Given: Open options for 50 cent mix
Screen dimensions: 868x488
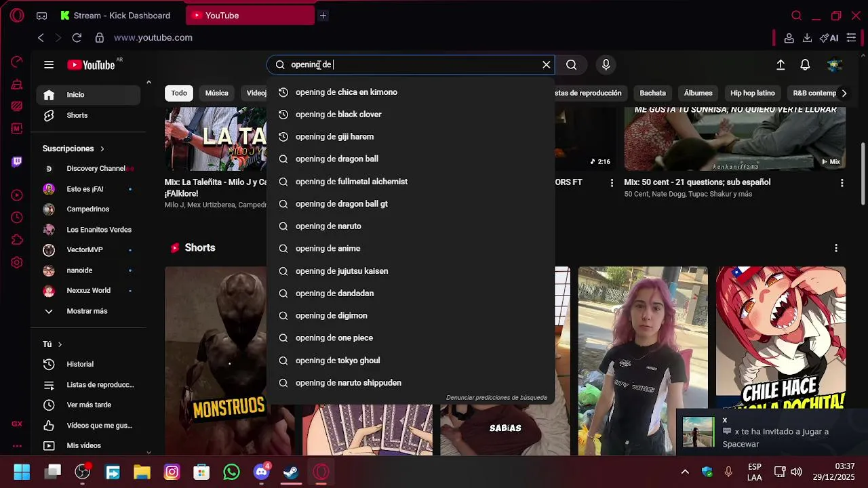Looking at the screenshot, I should (x=842, y=183).
